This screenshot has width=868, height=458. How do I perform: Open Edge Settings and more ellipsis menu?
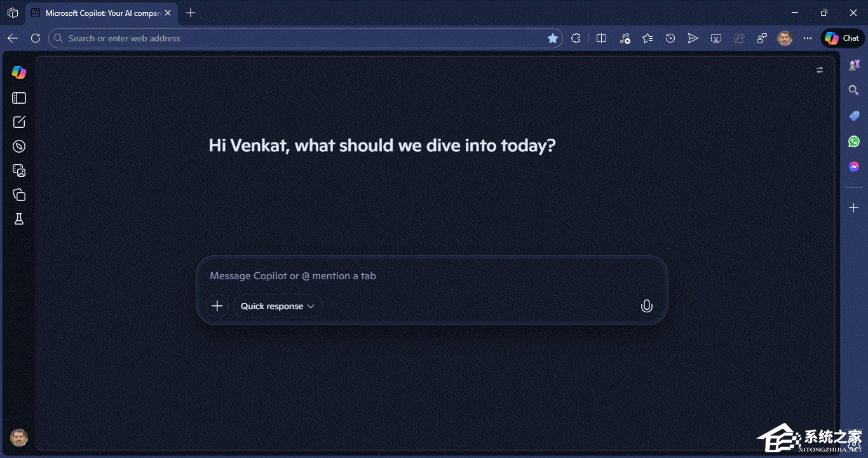tap(808, 38)
